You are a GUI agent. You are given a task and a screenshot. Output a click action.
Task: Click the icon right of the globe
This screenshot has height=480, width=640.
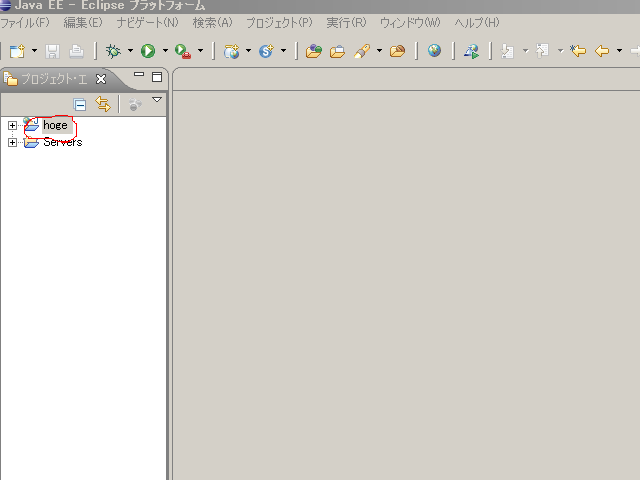[x=471, y=51]
